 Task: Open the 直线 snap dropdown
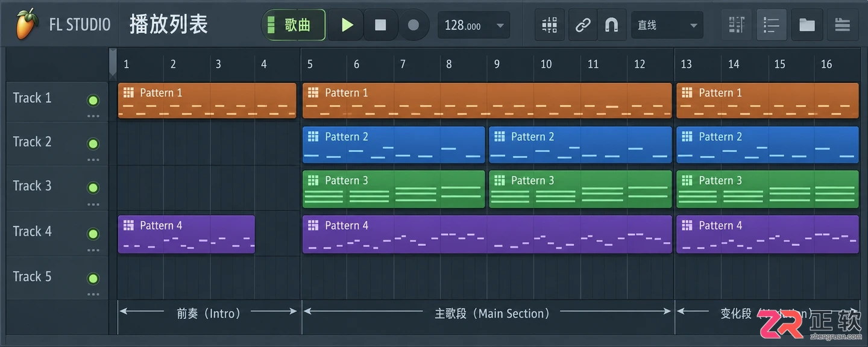tap(667, 25)
